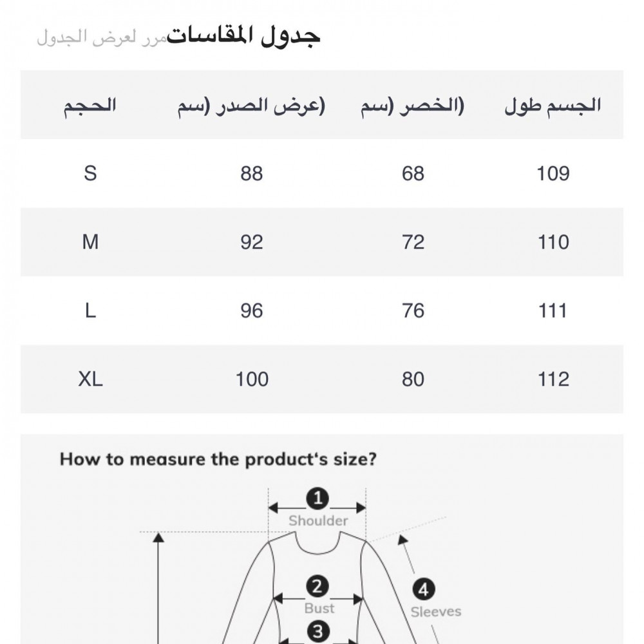This screenshot has width=644, height=644.
Task: Click the number 1 Shoulder marker icon
Action: (317, 498)
